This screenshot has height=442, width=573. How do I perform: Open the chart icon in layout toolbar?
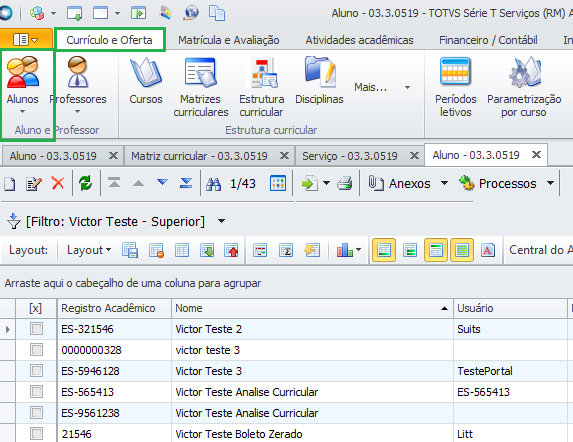tap(345, 251)
